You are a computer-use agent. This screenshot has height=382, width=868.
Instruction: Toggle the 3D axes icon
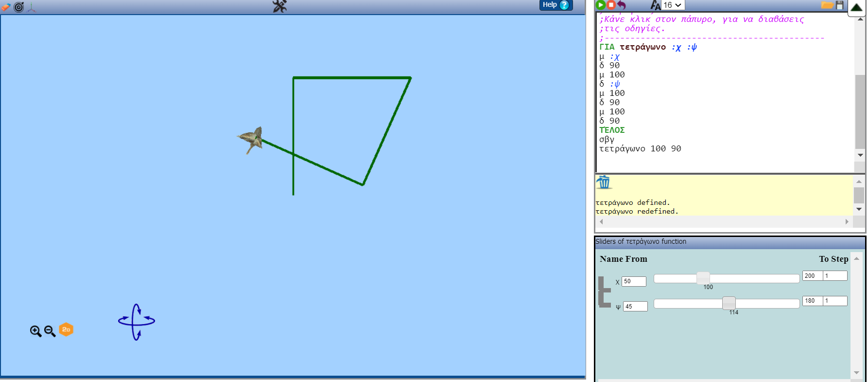[x=32, y=7]
